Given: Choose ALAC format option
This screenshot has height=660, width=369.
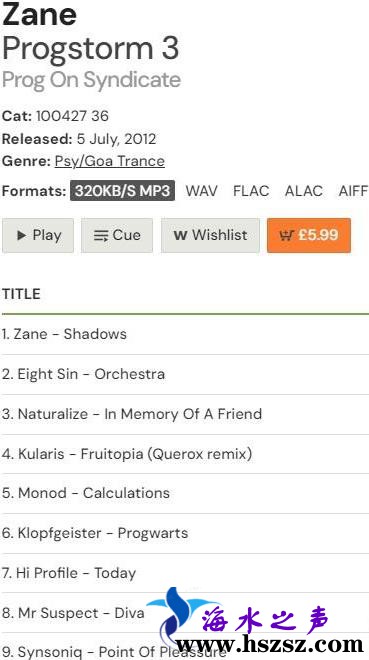Looking at the screenshot, I should (304, 191).
